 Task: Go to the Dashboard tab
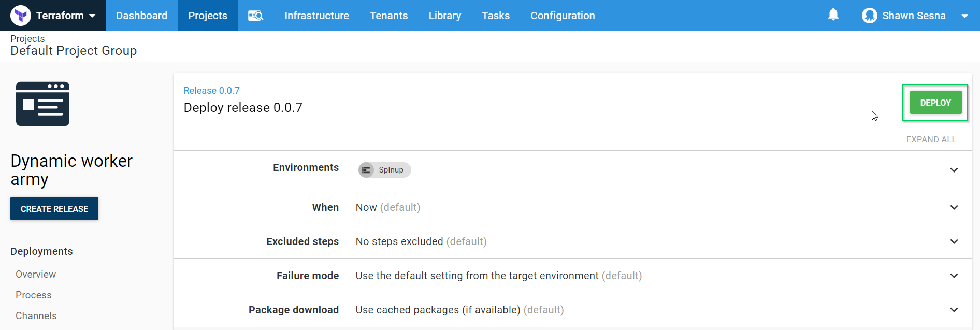coord(141,16)
